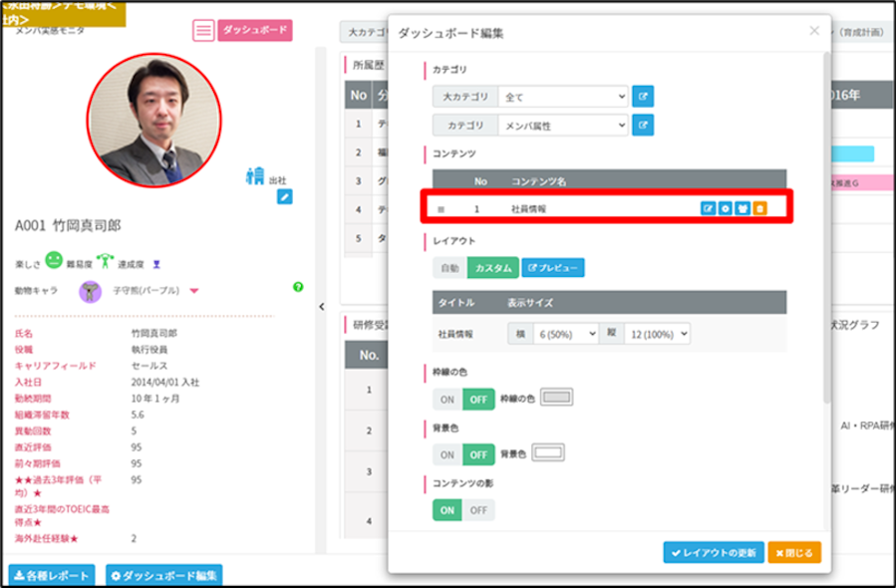
Task: Turn 枠線の色 ON
Action: pyautogui.click(x=448, y=400)
